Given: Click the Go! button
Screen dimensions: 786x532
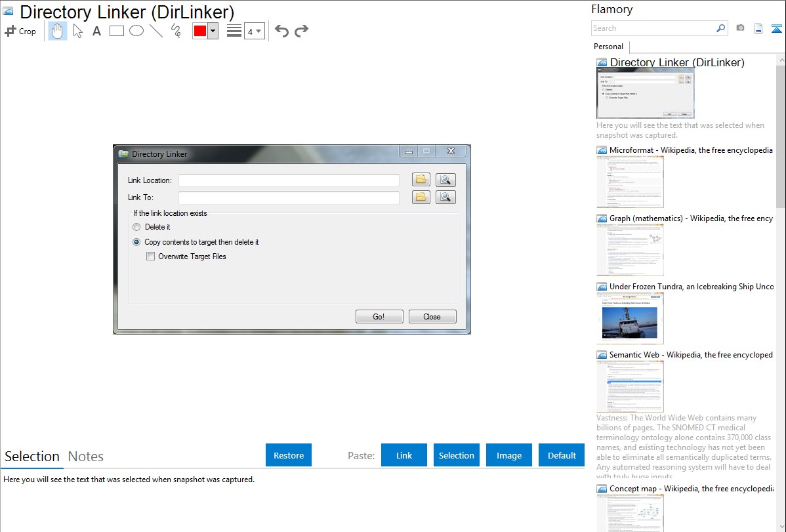Looking at the screenshot, I should 379,316.
